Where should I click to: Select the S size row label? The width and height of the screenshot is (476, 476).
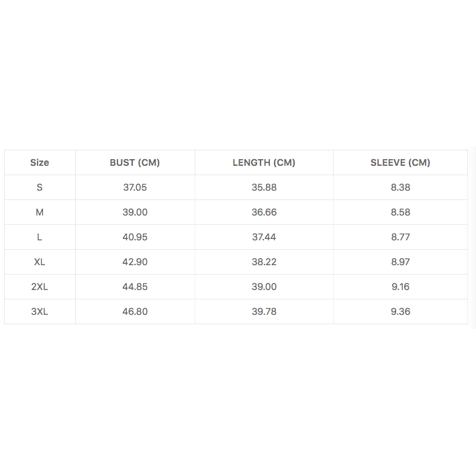[40, 187]
